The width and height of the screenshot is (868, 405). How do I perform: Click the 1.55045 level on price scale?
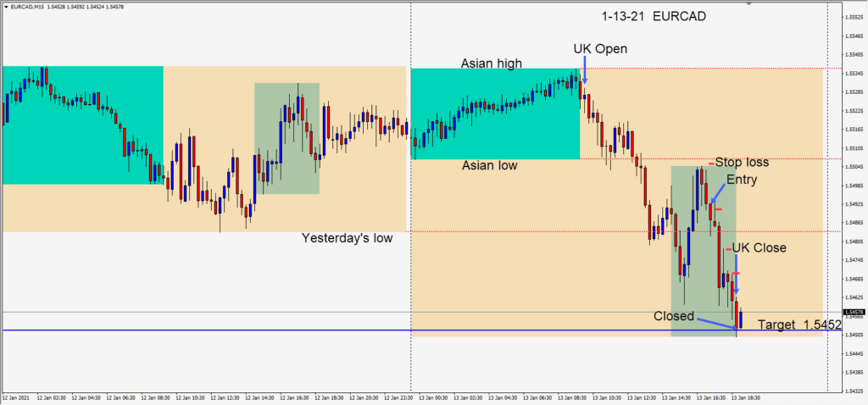(853, 167)
